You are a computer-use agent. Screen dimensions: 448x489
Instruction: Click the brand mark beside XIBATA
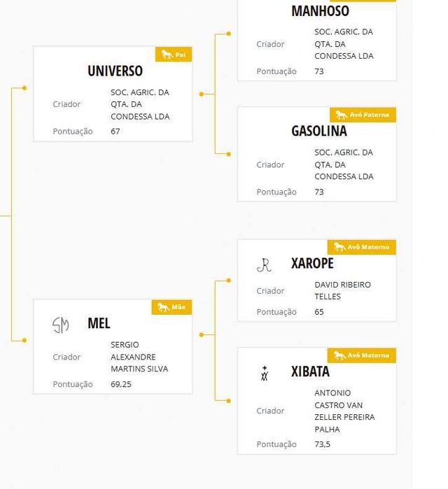pos(265,374)
